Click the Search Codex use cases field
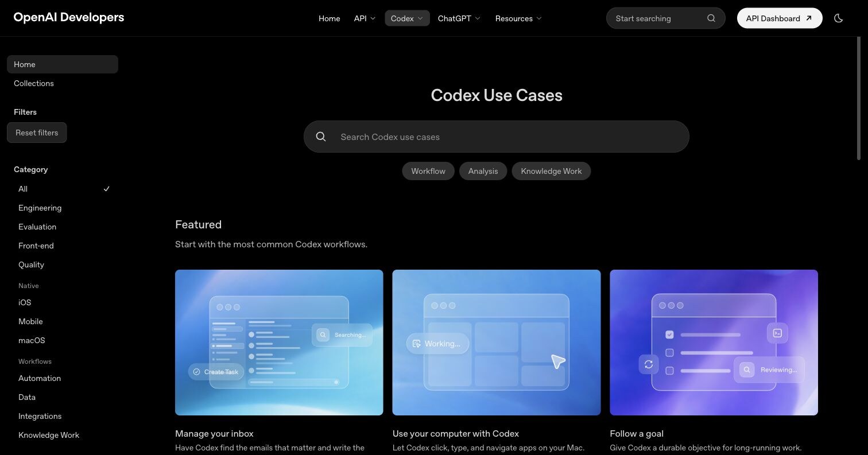Screen dimensions: 868x455 (x=497, y=137)
